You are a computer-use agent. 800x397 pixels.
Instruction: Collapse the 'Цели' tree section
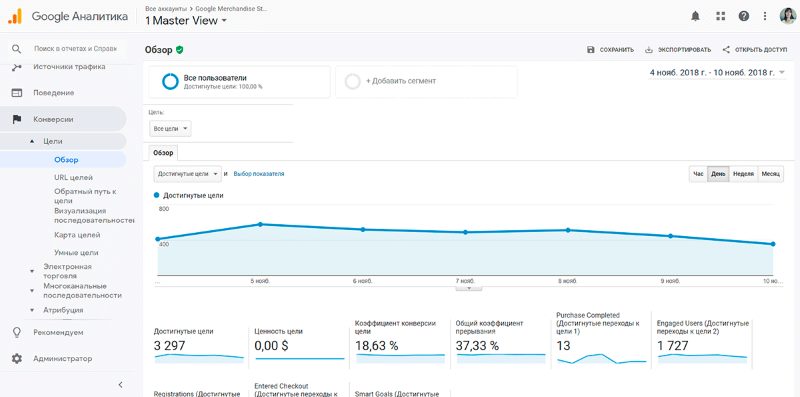33,141
